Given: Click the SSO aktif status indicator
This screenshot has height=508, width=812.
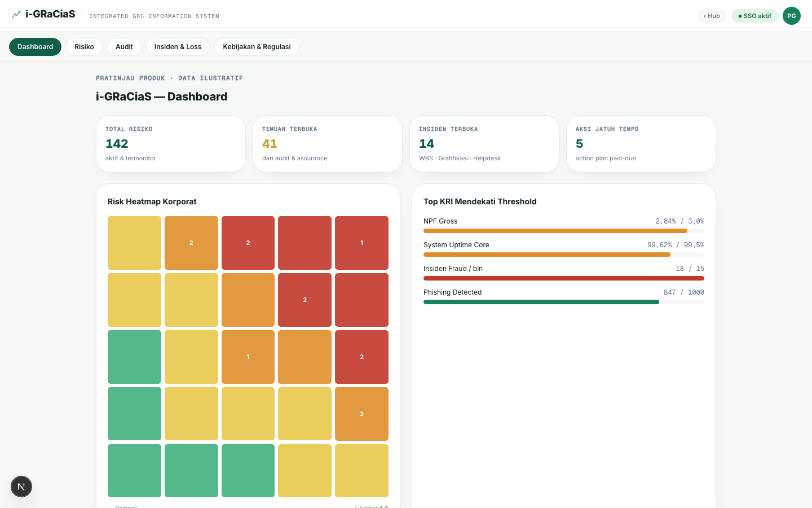Looking at the screenshot, I should coord(754,16).
